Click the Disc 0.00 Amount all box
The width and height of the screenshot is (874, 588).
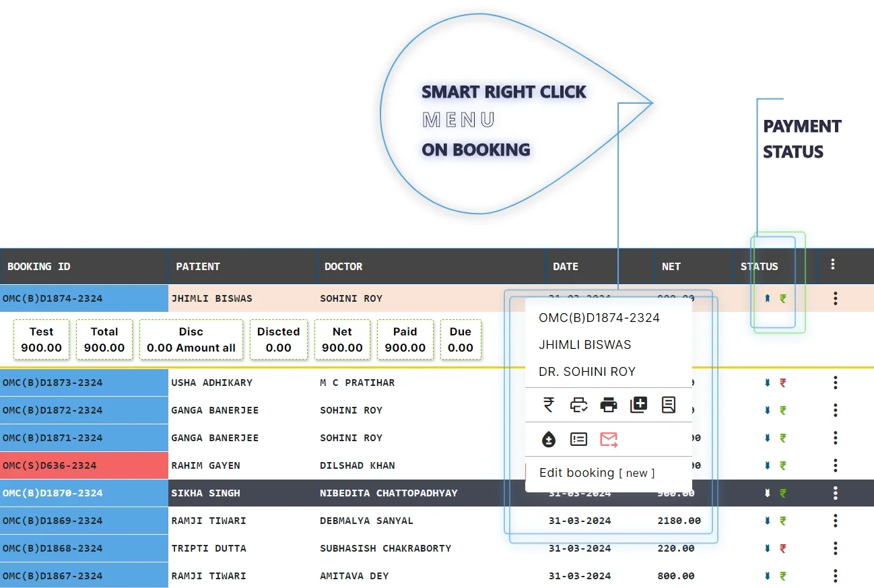tap(191, 339)
